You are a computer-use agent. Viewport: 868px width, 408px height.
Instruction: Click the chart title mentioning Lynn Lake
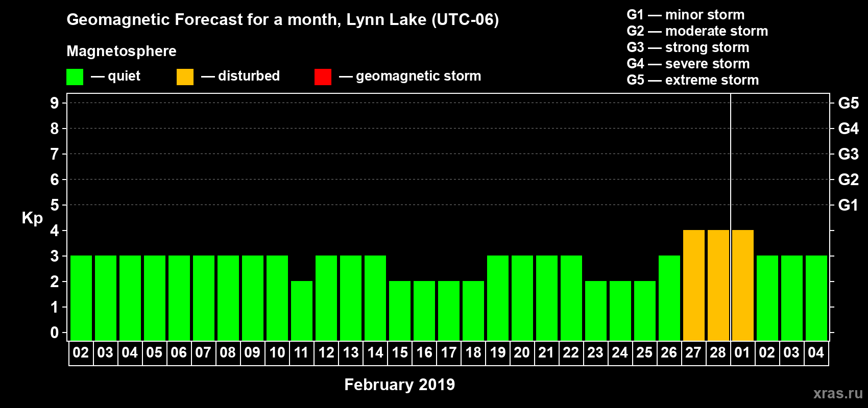[282, 20]
